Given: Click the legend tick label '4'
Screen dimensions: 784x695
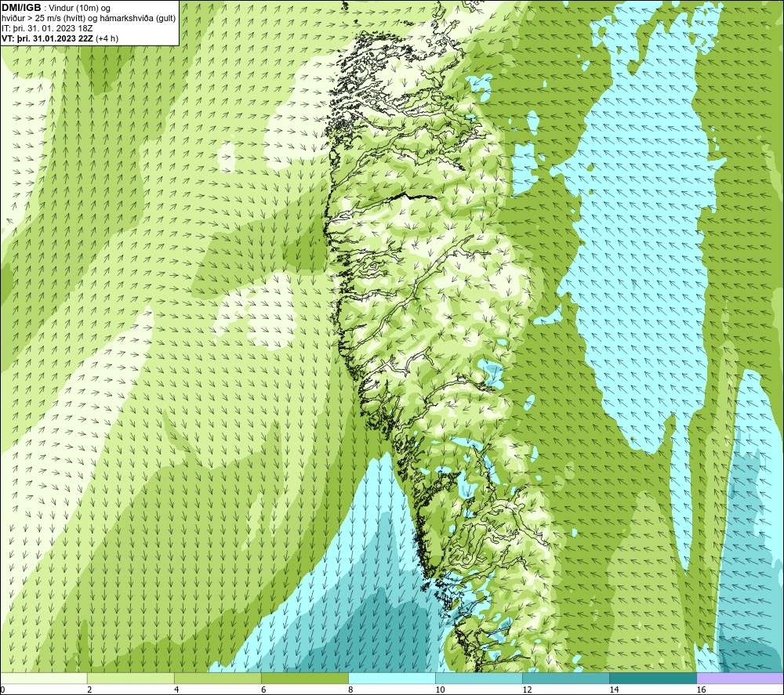Looking at the screenshot, I should point(176,690).
